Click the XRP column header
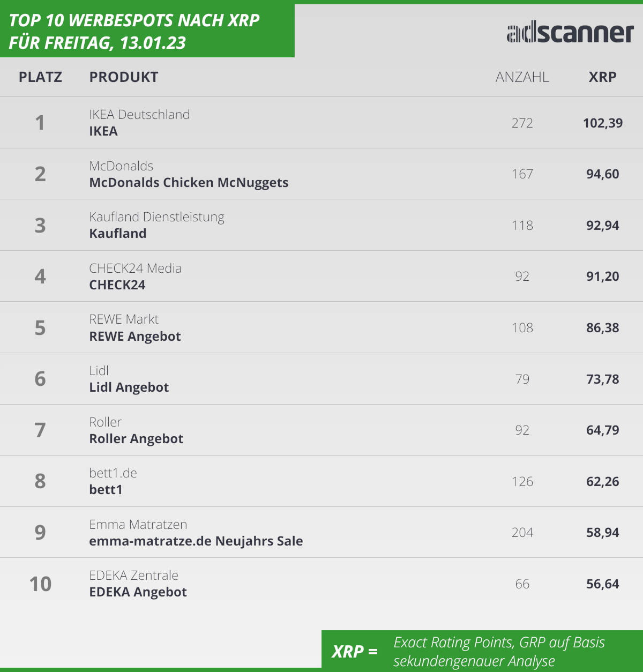Viewport: 643px width, 672px height. tap(602, 77)
